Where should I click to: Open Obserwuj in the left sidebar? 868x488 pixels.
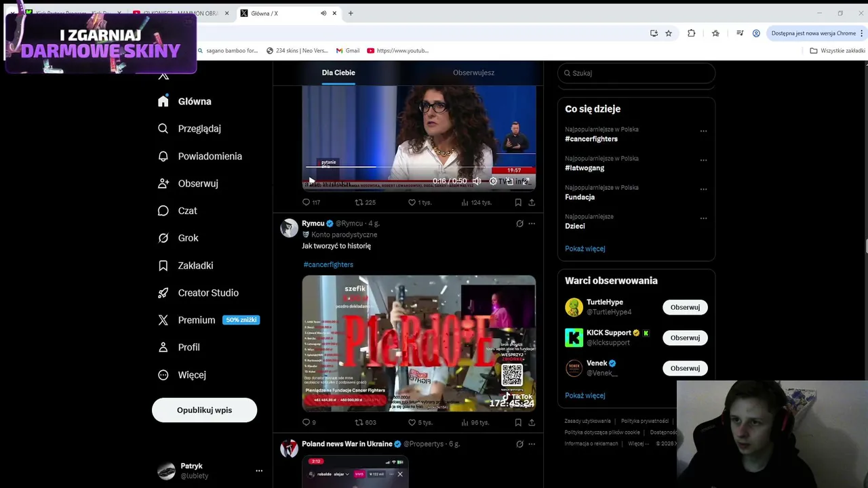188,183
